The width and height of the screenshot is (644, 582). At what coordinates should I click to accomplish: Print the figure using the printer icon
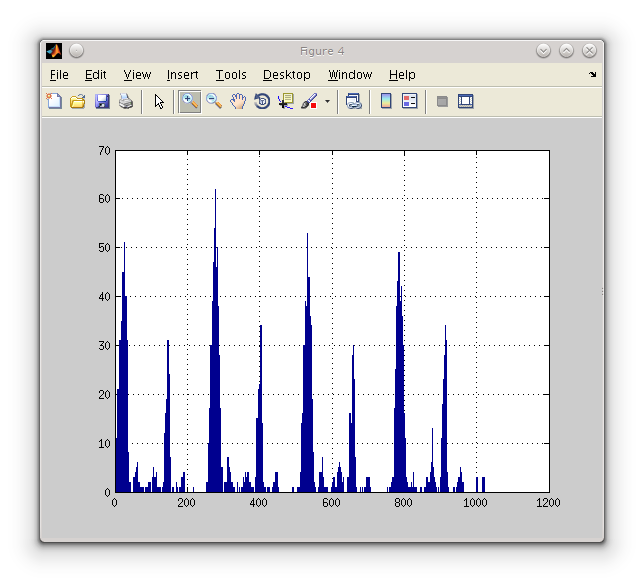pos(126,101)
